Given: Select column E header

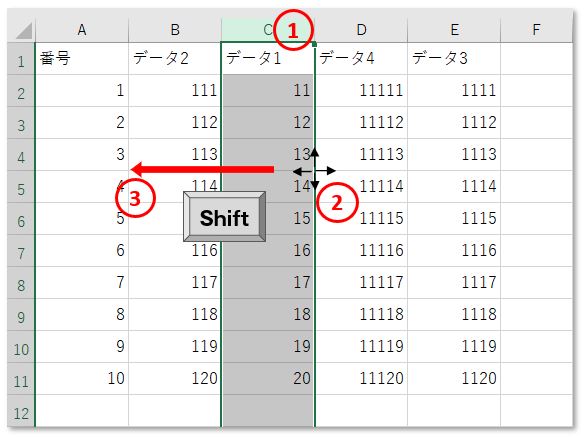Looking at the screenshot, I should (454, 30).
